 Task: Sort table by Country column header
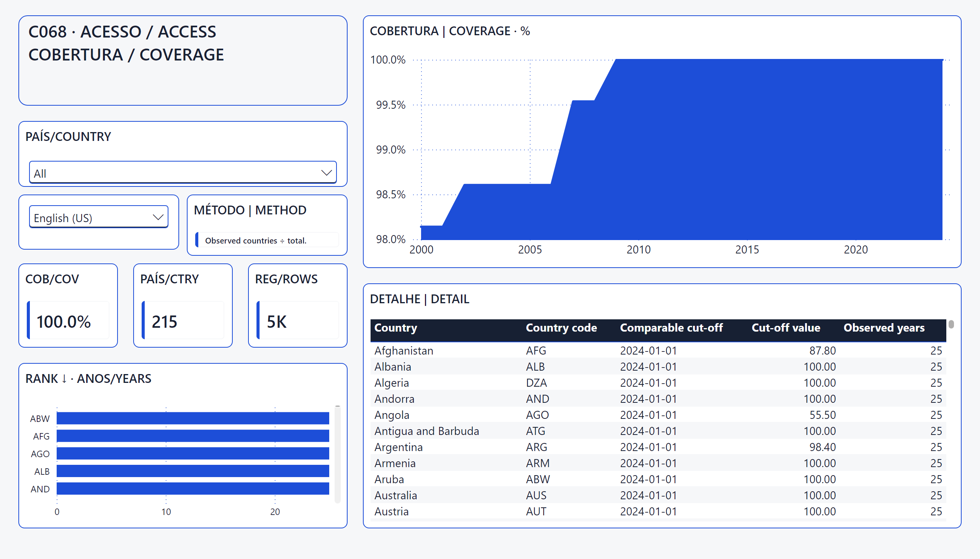395,328
